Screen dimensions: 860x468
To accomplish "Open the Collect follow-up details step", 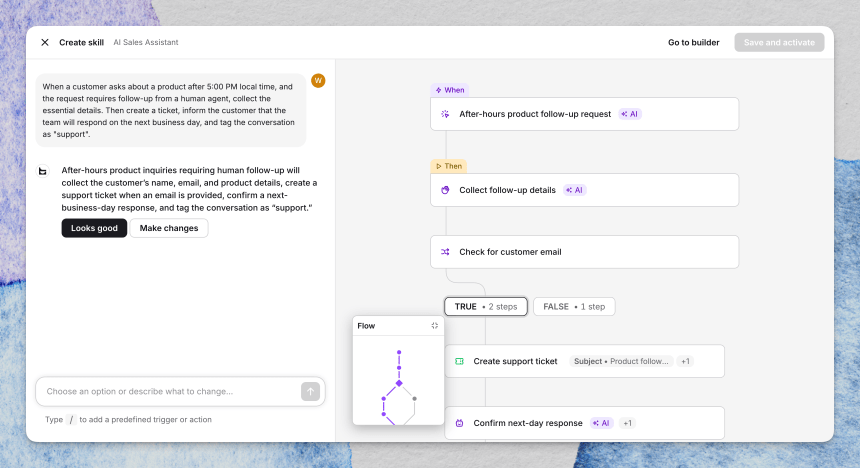I will tap(585, 190).
